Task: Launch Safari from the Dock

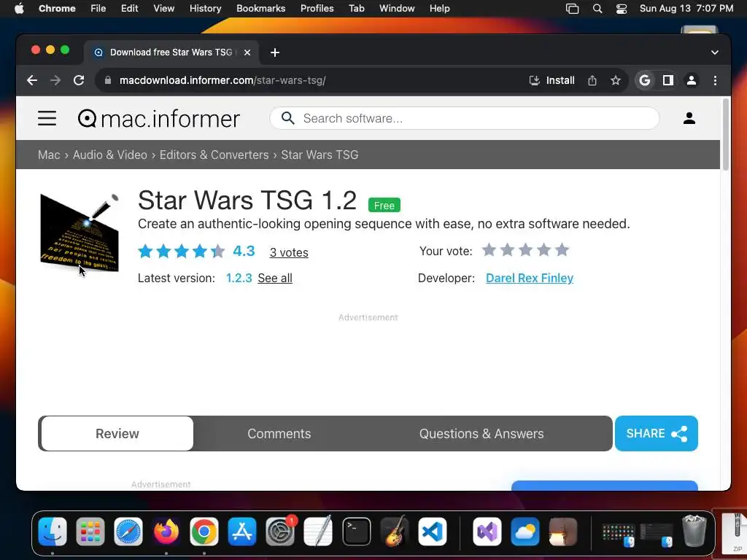Action: 128,532
